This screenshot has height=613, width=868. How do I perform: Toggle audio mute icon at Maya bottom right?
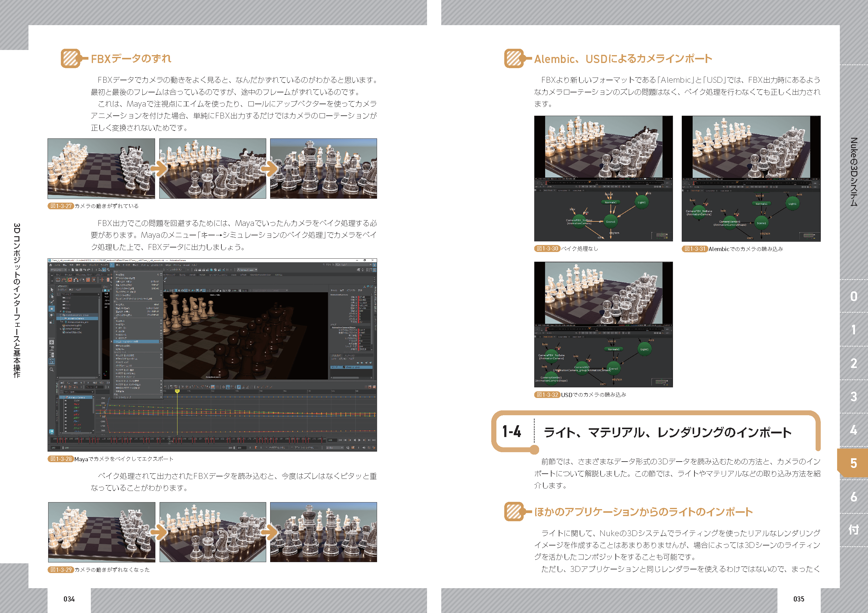tap(364, 447)
